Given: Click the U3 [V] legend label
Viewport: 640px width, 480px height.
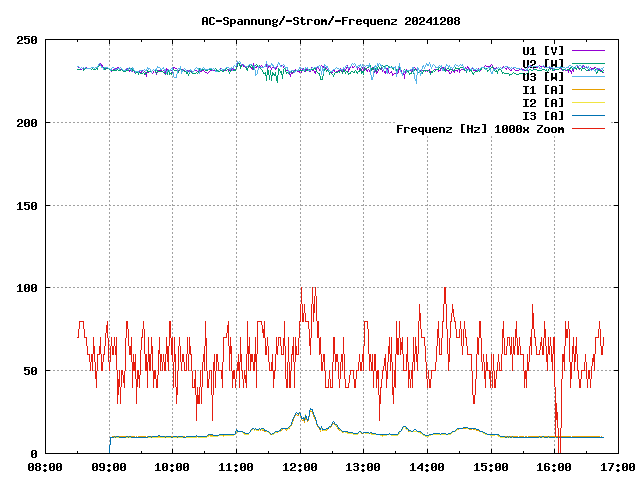Looking at the screenshot, I should (543, 76).
